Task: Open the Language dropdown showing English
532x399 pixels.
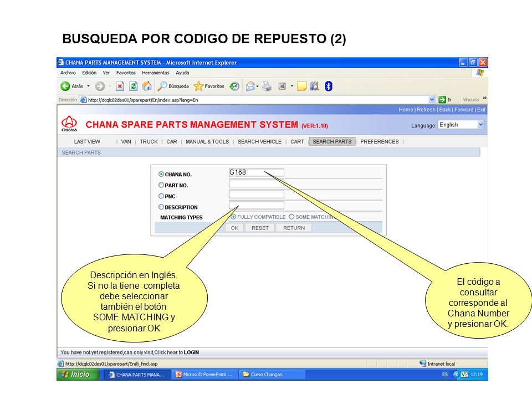Action: [x=461, y=125]
